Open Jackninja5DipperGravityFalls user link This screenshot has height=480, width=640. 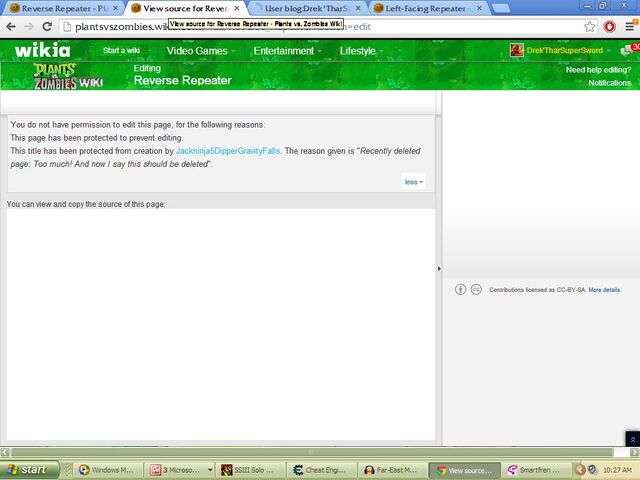click(x=228, y=151)
